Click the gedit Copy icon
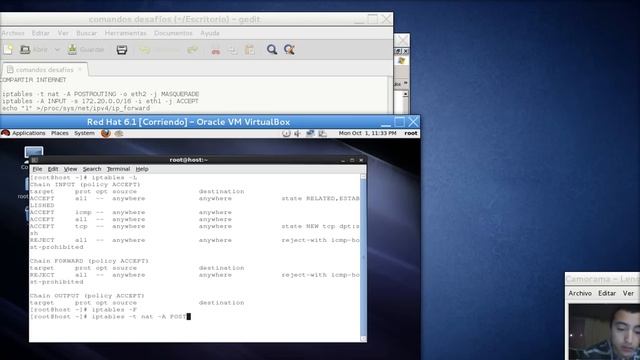The height and width of the screenshot is (360, 640). [x=232, y=50]
